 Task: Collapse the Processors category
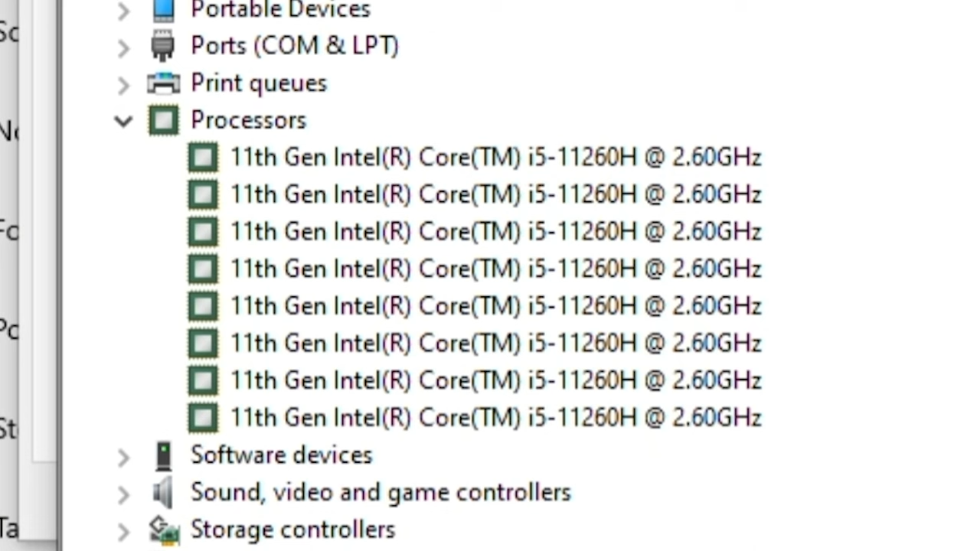click(123, 120)
